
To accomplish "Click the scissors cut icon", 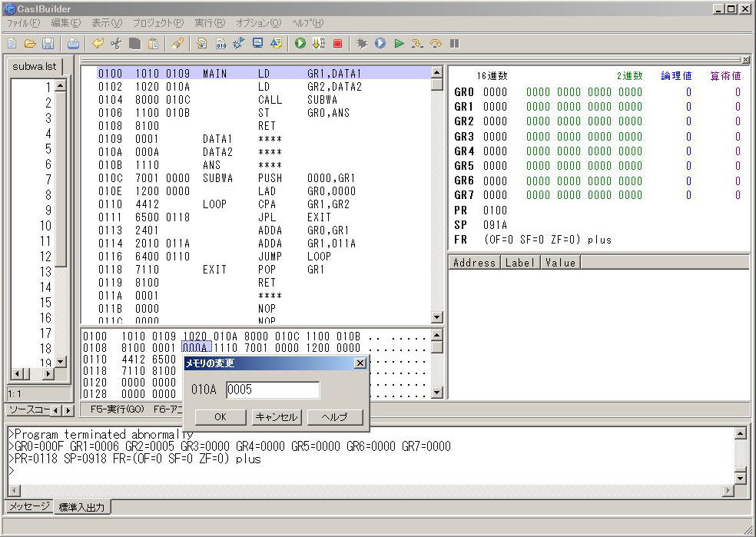I will point(116,44).
